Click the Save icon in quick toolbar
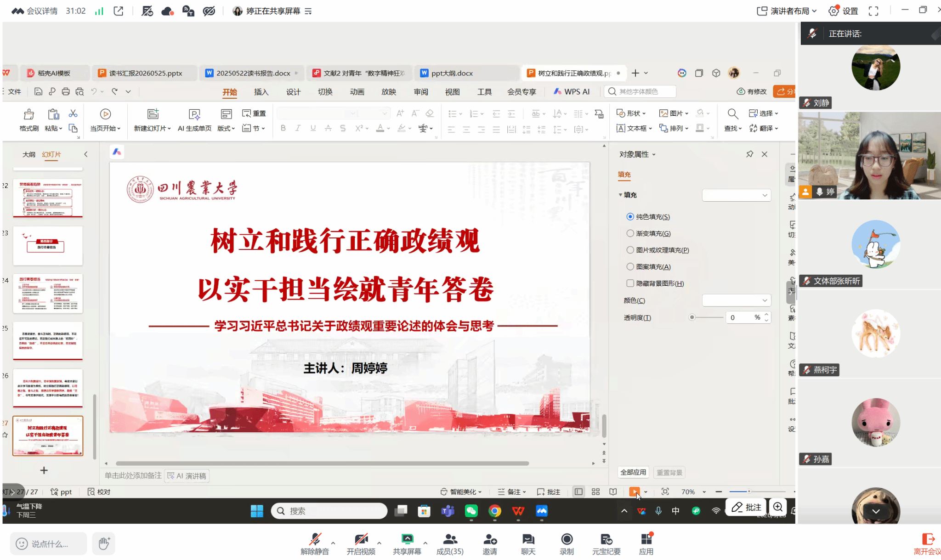 tap(38, 91)
